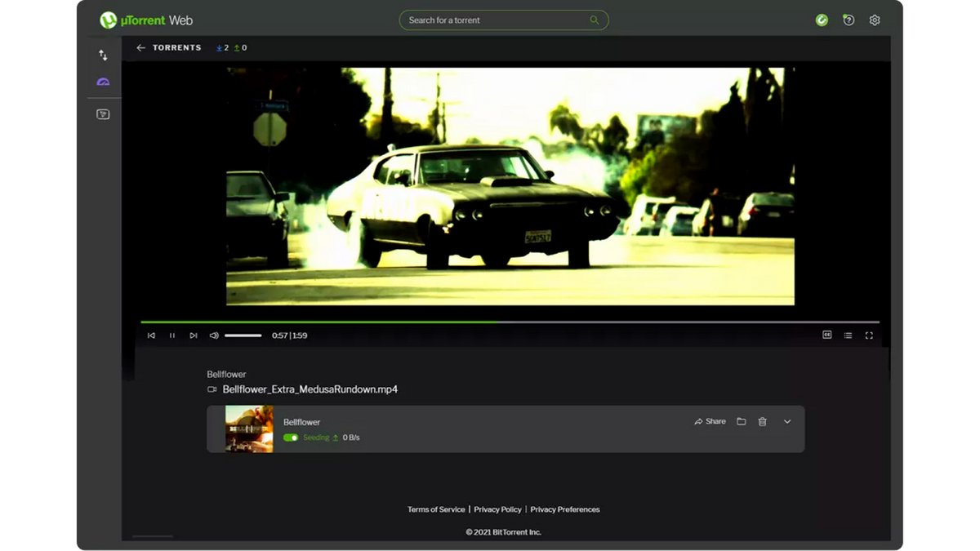The width and height of the screenshot is (980, 551).
Task: Open the Privacy Policy link
Action: click(497, 509)
